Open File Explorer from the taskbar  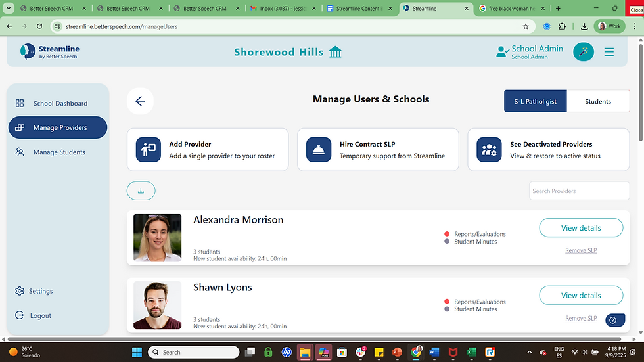point(305,352)
